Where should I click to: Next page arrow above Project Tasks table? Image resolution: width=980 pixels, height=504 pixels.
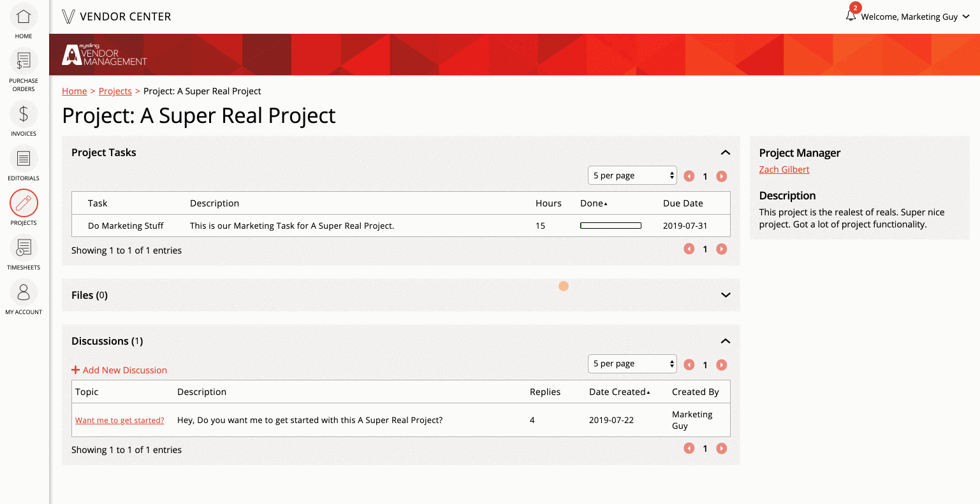(722, 176)
